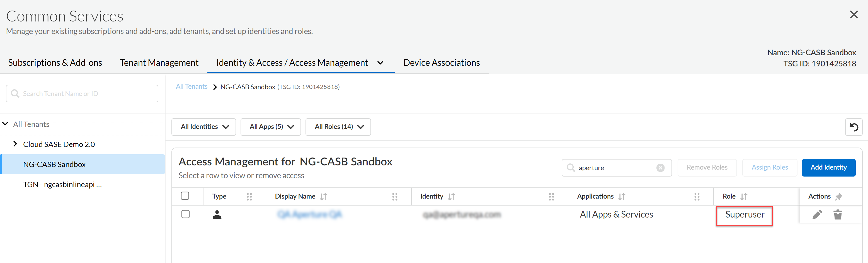Viewport: 868px width, 263px height.
Task: Click the Add Identity button
Action: point(828,168)
